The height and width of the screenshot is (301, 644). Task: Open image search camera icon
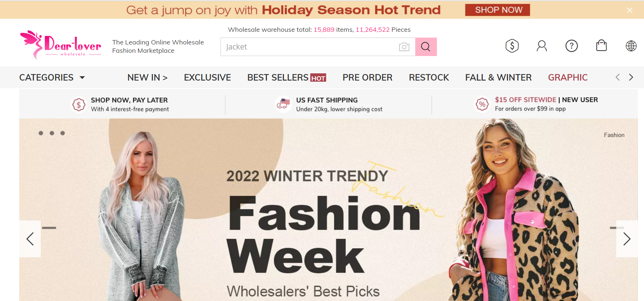pyautogui.click(x=404, y=47)
